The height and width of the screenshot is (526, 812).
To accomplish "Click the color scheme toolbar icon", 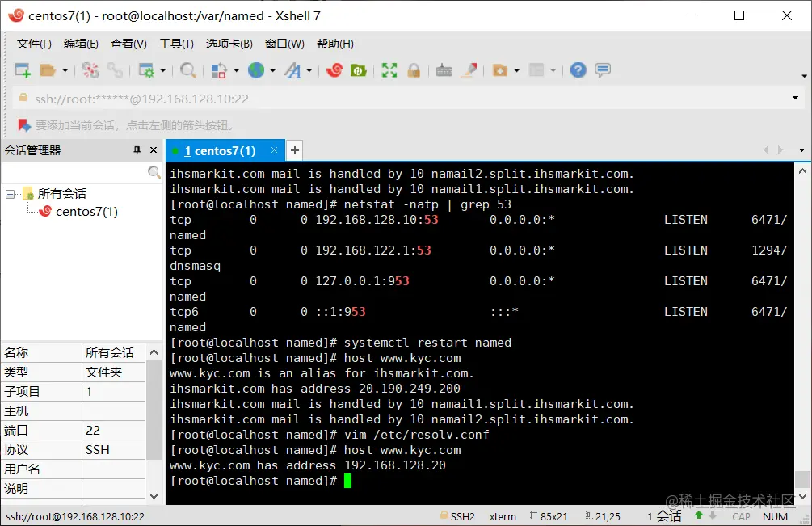I will click(x=220, y=70).
